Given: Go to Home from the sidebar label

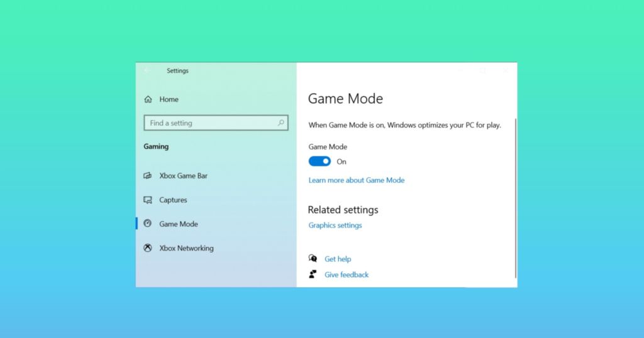Looking at the screenshot, I should (x=169, y=99).
